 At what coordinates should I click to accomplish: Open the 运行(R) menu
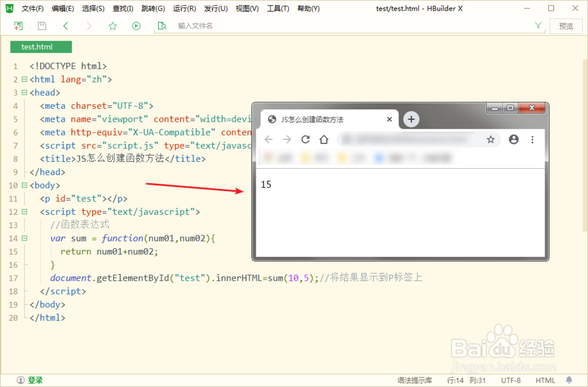[184, 8]
